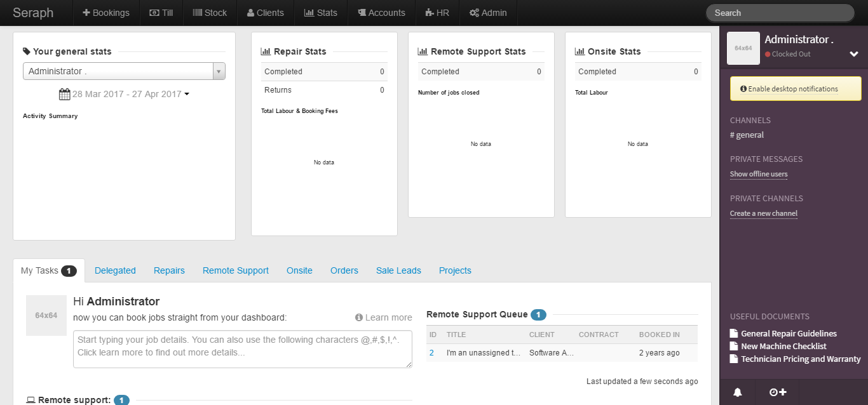Enable desktop notifications

pos(795,89)
